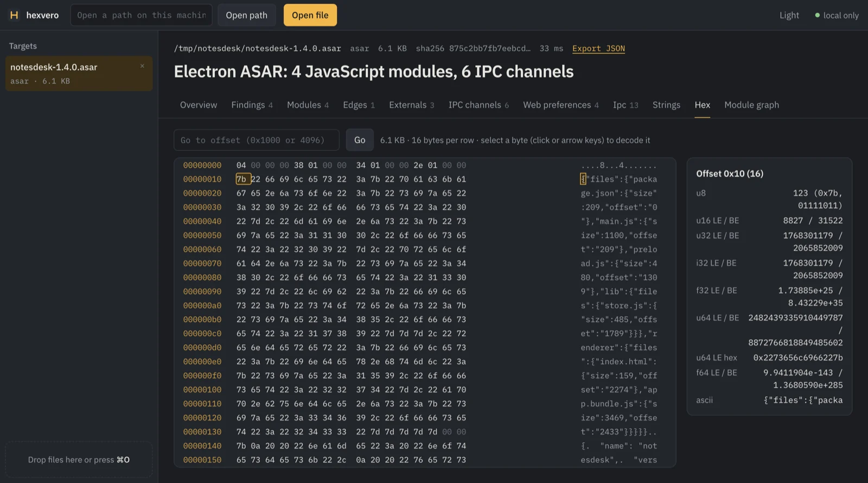868x483 pixels.
Task: Click the u64 LE hex value 0x2273656c6966227b
Action: pyautogui.click(x=798, y=358)
